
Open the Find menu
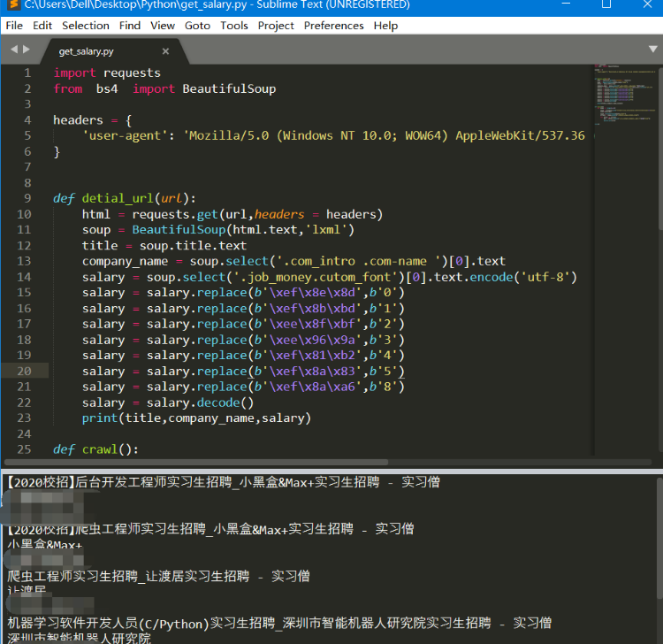pos(129,26)
